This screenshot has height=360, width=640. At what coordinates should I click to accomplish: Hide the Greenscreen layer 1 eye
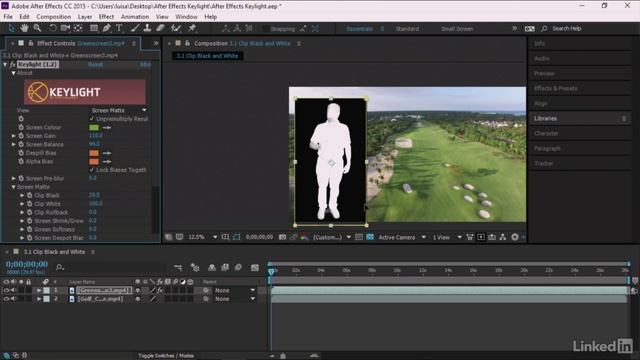tap(6, 290)
